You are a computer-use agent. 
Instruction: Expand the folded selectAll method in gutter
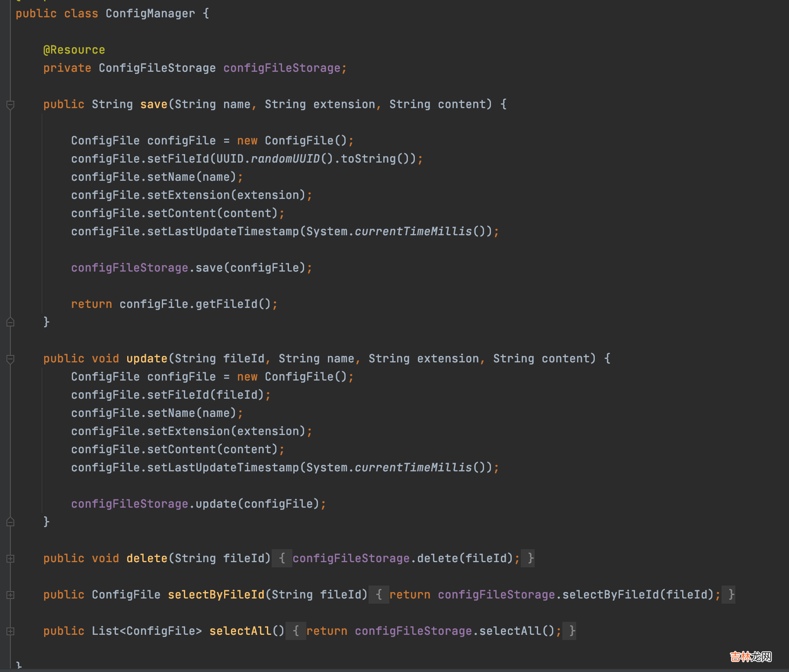11,631
